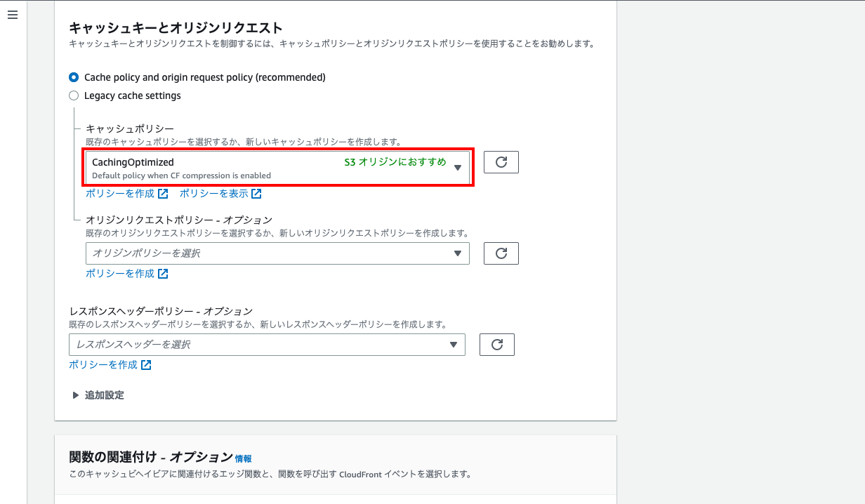Click external-link icon beside origin request ポリシーを作成
This screenshot has height=504, width=865.
(x=163, y=274)
